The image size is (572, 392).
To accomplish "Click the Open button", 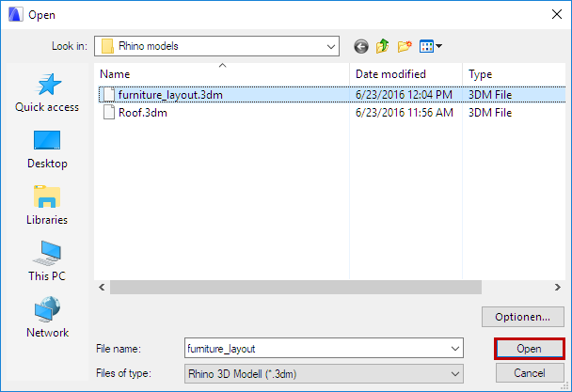I will [530, 349].
